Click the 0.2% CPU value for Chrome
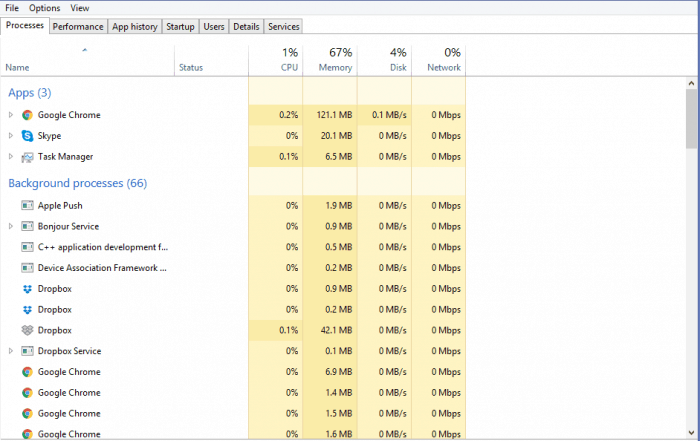 (x=288, y=115)
